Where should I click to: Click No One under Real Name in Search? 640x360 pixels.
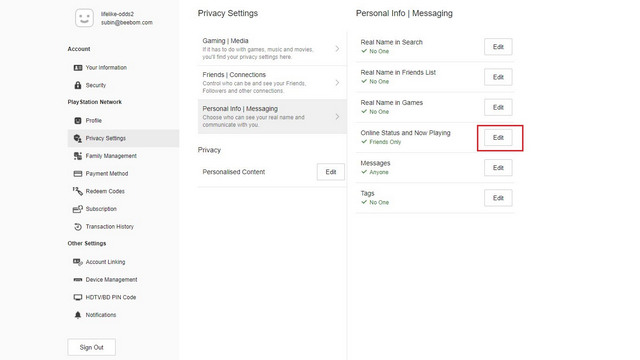click(x=379, y=51)
